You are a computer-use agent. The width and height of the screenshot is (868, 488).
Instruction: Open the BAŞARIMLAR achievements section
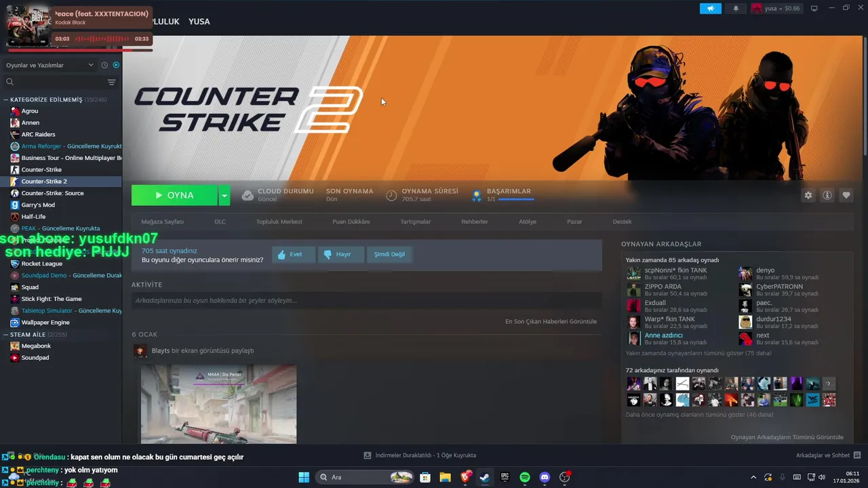click(x=503, y=195)
